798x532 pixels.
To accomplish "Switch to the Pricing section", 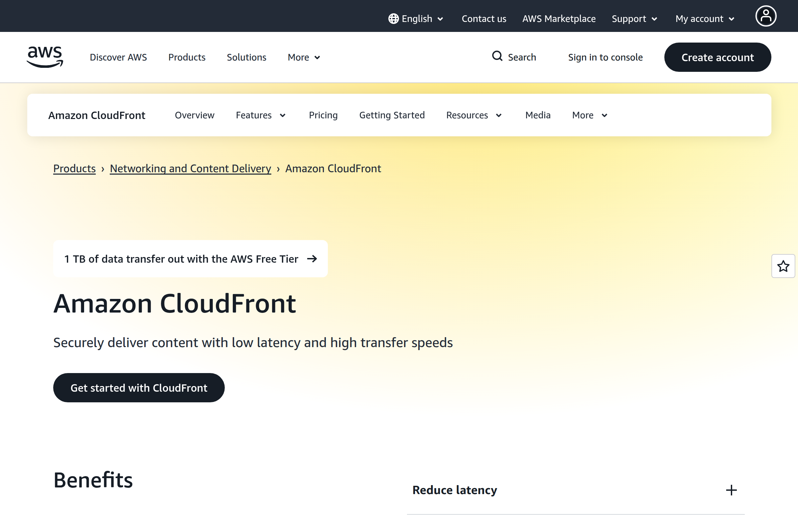I will click(x=323, y=115).
